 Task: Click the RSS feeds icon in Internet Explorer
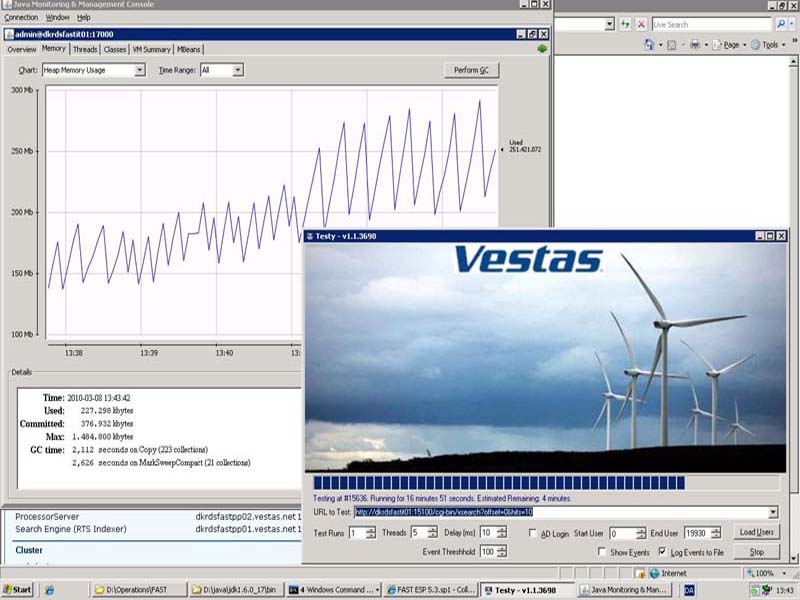click(x=671, y=45)
